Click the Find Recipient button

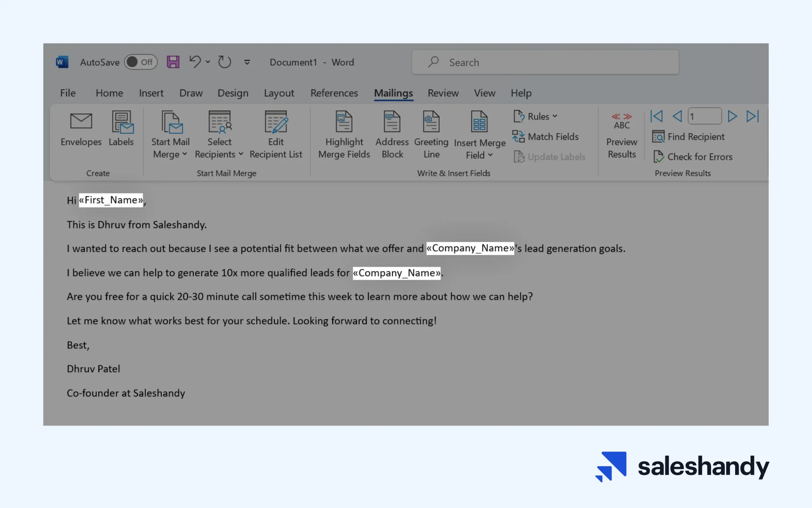click(688, 136)
